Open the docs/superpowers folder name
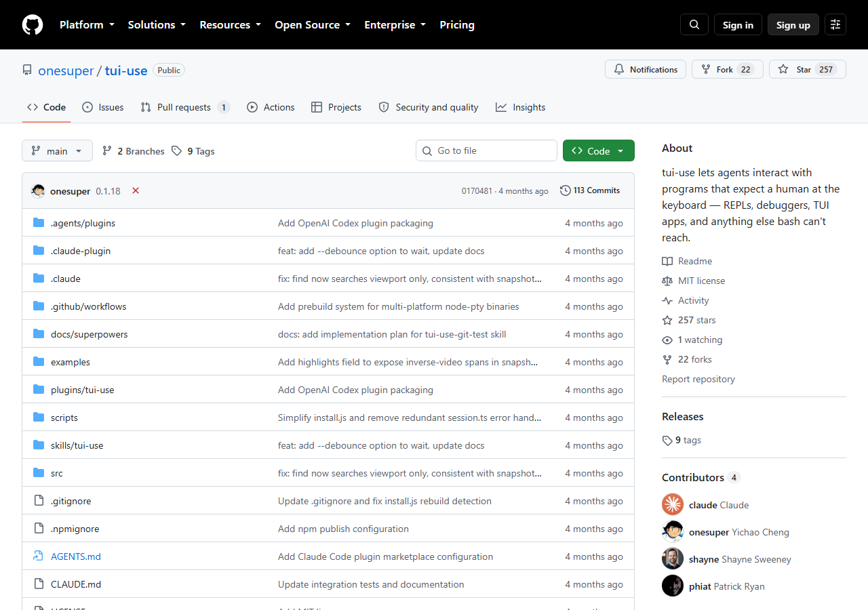Viewport: 868px width, 610px height. coord(90,334)
